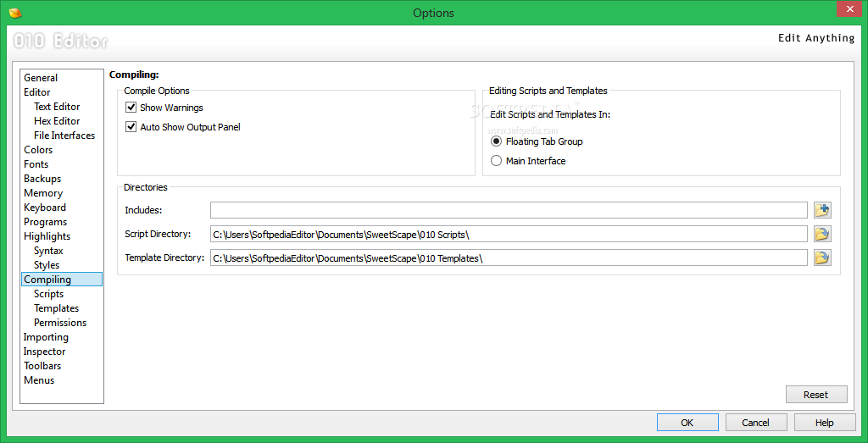Open Templates under Compiling
The height and width of the screenshot is (443, 868).
point(57,308)
